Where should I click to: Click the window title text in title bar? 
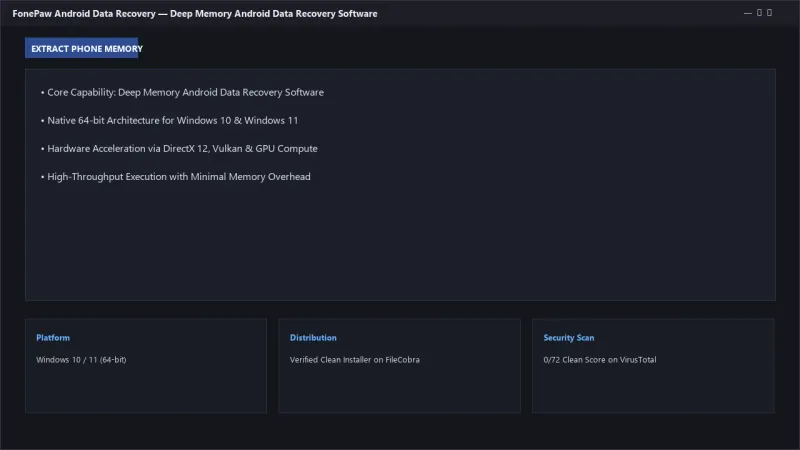pyautogui.click(x=195, y=14)
